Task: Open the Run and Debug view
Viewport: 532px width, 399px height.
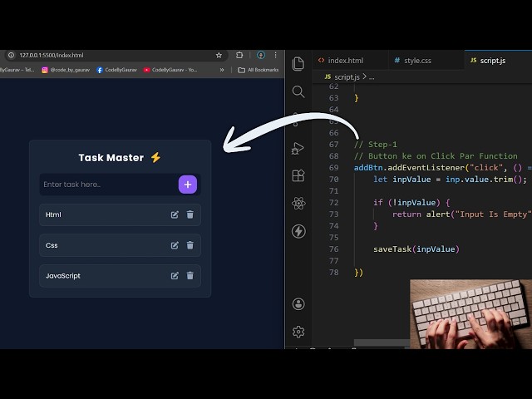Action: point(298,148)
